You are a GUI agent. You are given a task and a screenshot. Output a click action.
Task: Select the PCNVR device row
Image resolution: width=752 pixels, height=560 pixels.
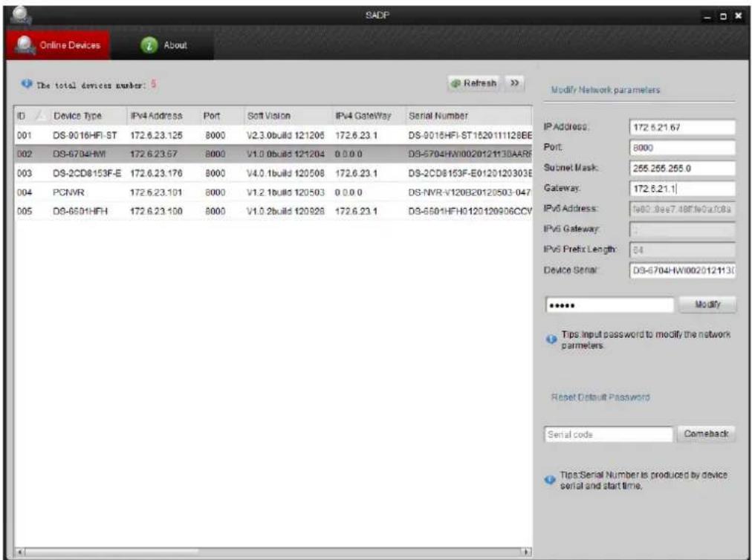pyautogui.click(x=273, y=192)
